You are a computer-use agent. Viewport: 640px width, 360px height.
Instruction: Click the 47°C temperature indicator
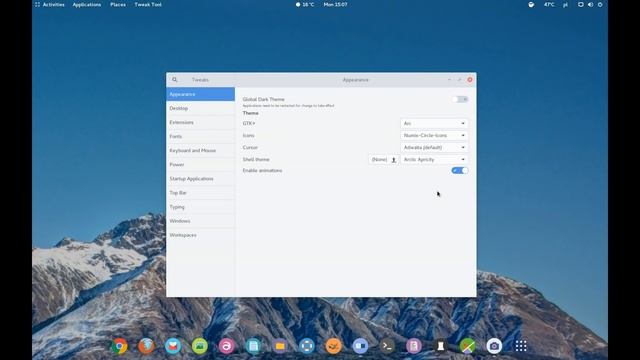pyautogui.click(x=549, y=4)
